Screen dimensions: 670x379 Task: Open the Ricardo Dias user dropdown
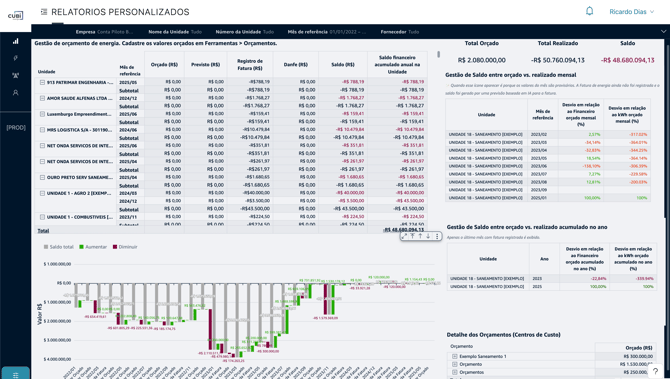[x=632, y=12]
